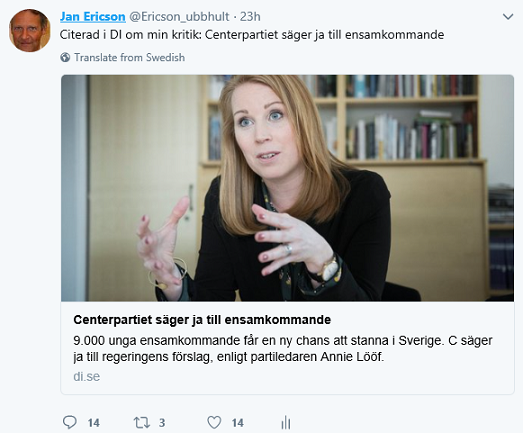Open the article preview photo
The height and width of the screenshot is (433, 523).
(x=287, y=188)
